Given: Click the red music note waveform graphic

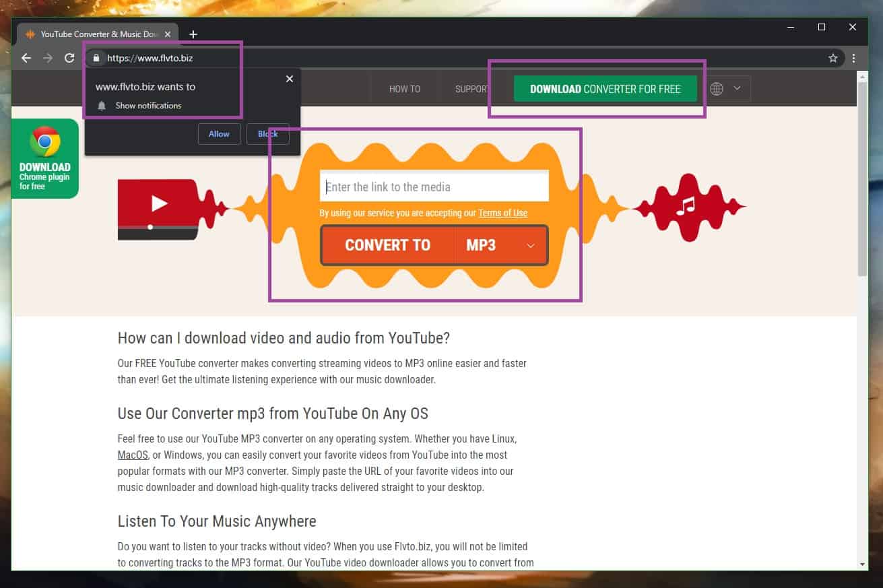Looking at the screenshot, I should [689, 207].
